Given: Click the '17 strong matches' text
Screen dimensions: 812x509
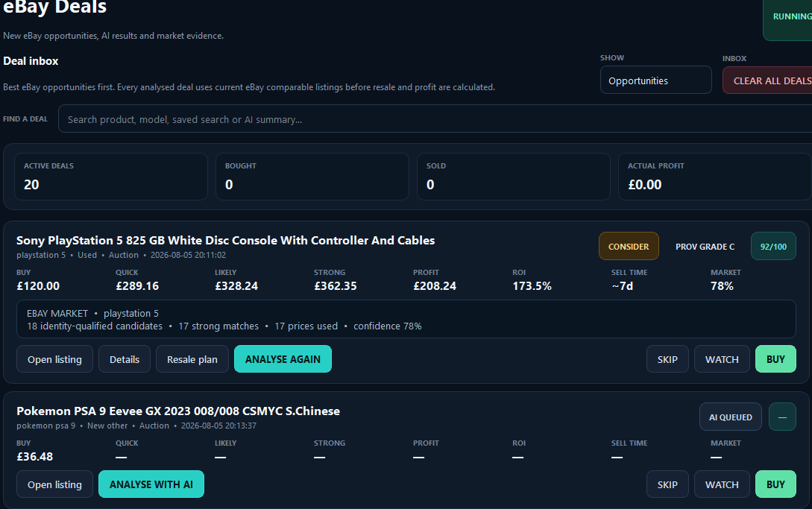Looking at the screenshot, I should (218, 326).
